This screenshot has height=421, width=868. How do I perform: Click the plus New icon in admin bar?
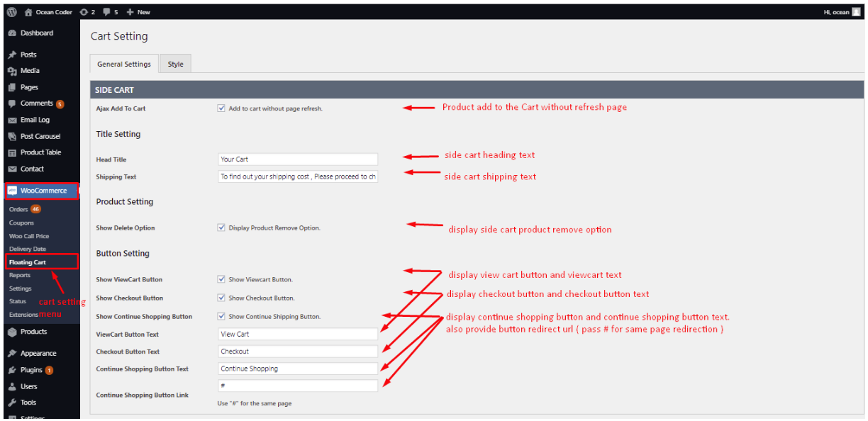click(x=130, y=12)
